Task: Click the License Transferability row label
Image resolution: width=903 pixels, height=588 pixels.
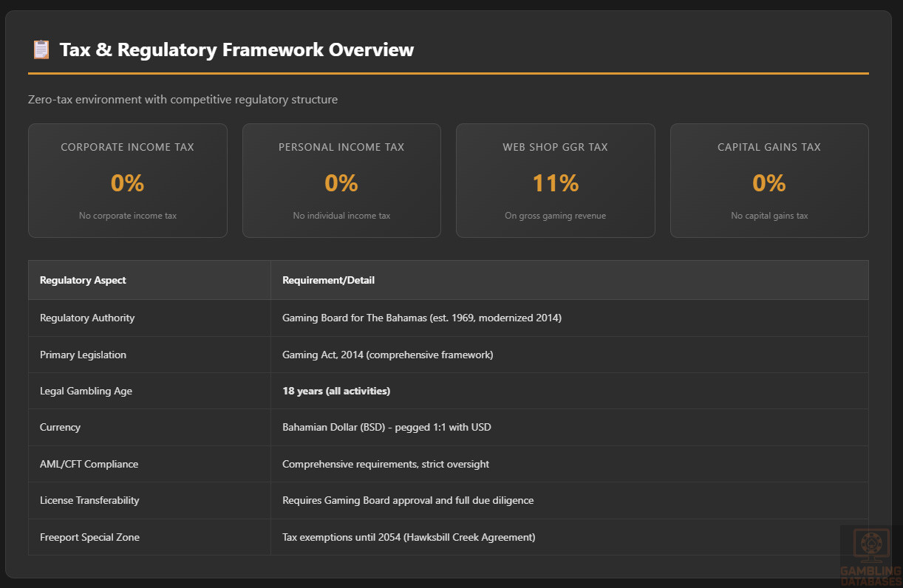Action: (89, 500)
